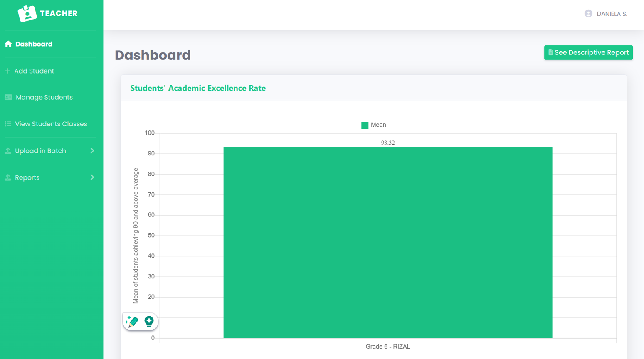Open the Manage Students page
Viewport: 644px width, 359px height.
[44, 97]
